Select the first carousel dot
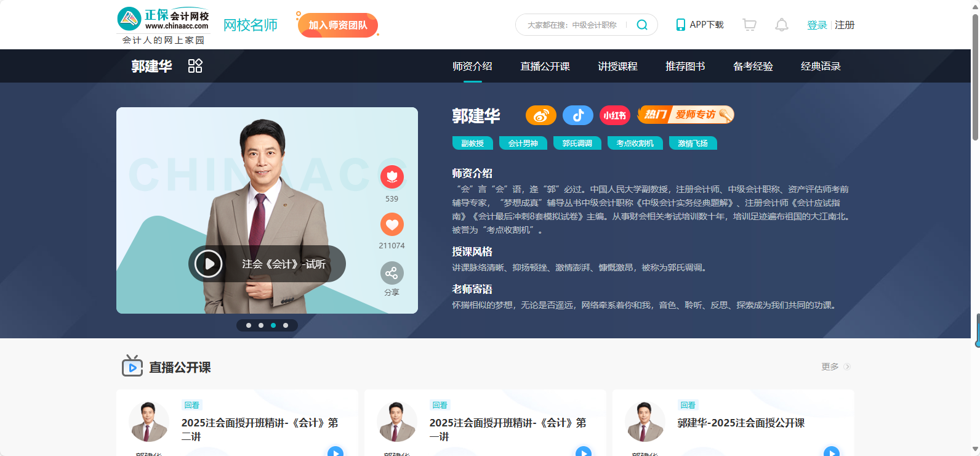Screen dimensions: 980x456 tap(249, 325)
